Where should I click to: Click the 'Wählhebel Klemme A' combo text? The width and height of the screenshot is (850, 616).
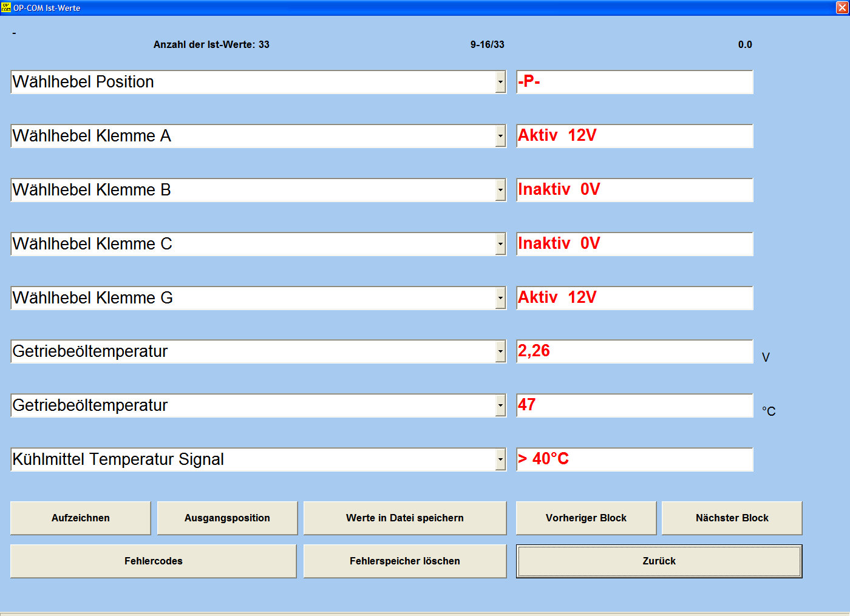click(92, 136)
